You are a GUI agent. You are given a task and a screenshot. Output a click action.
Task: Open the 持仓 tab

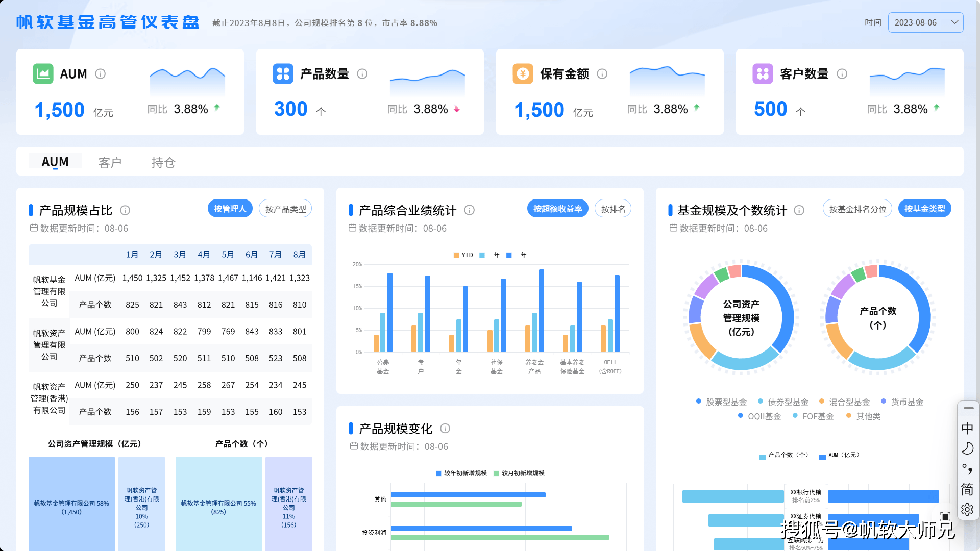(163, 162)
